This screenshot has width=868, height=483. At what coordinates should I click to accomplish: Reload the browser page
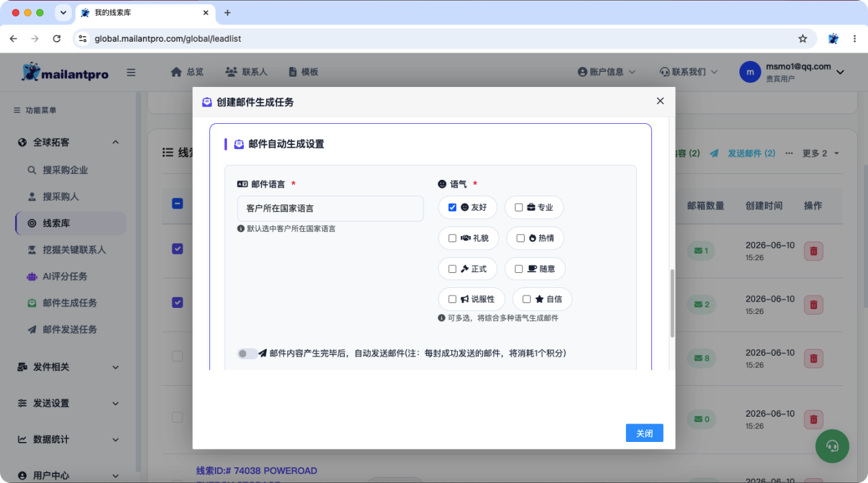click(57, 39)
